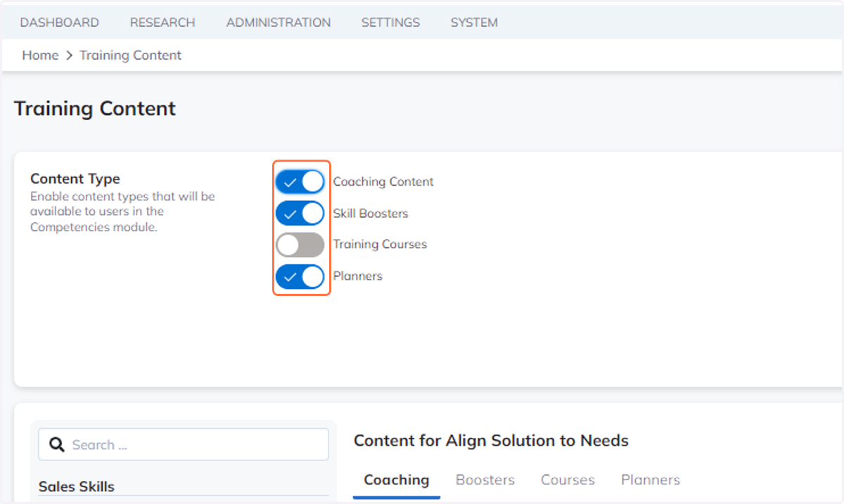Switch off the Planners toggle
Viewport: 844px width, 504px height.
coord(300,276)
